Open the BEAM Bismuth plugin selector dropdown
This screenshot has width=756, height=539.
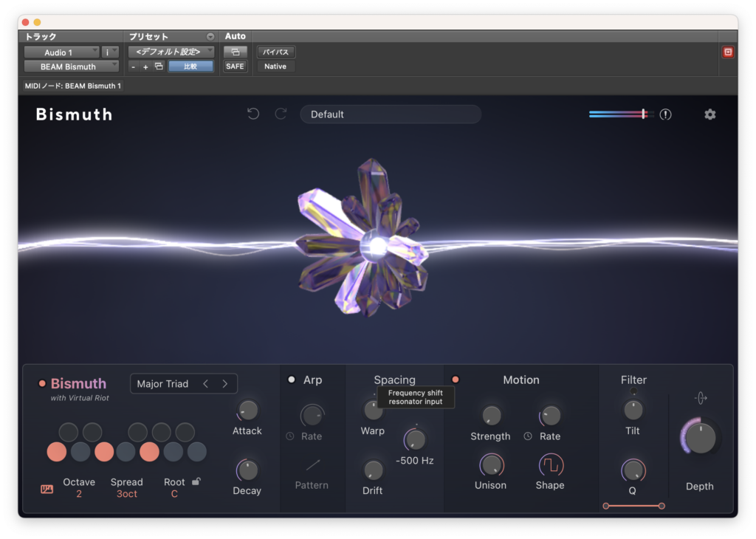click(x=72, y=66)
